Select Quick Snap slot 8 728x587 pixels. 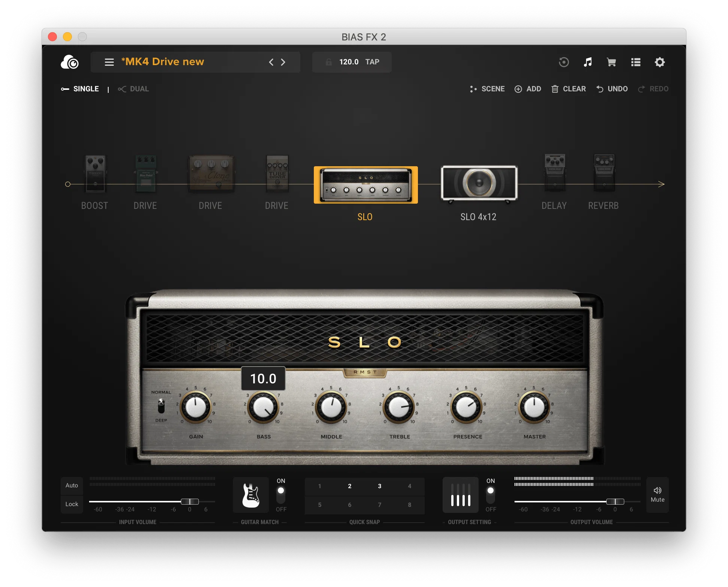(x=410, y=505)
